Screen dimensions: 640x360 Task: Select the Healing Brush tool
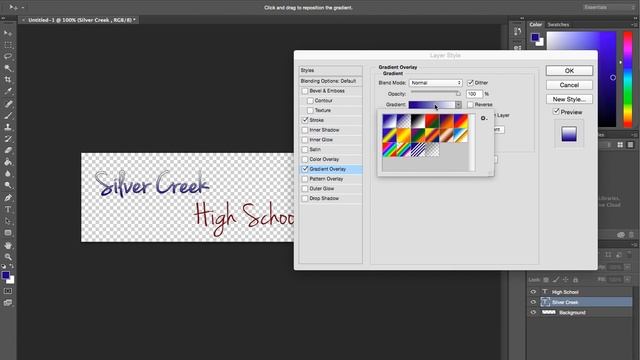click(x=8, y=104)
